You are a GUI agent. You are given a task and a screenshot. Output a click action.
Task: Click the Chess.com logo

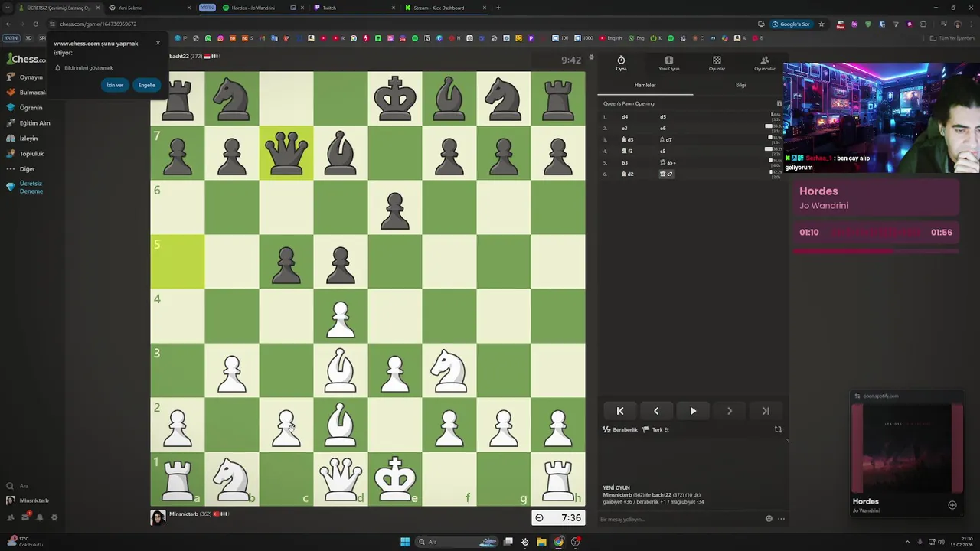(27, 59)
